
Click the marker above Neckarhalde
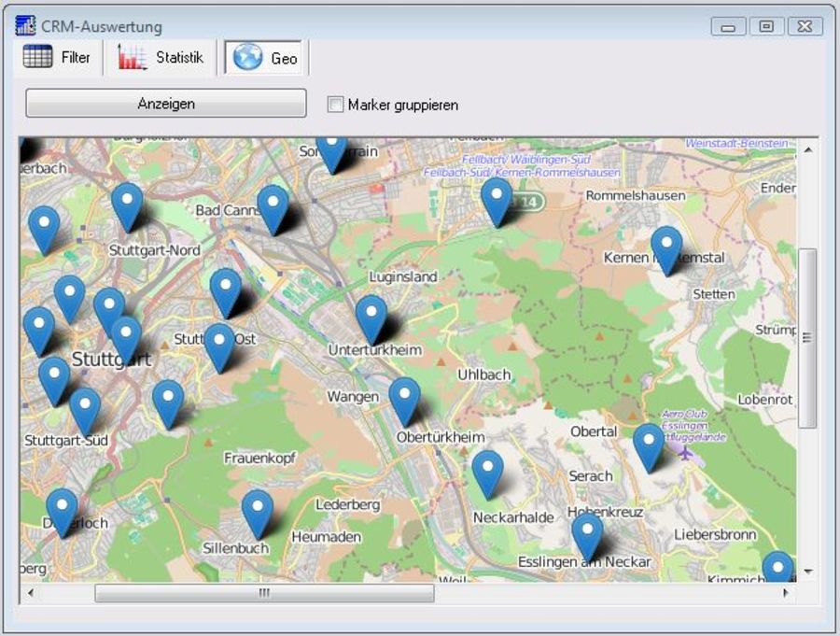click(x=487, y=475)
